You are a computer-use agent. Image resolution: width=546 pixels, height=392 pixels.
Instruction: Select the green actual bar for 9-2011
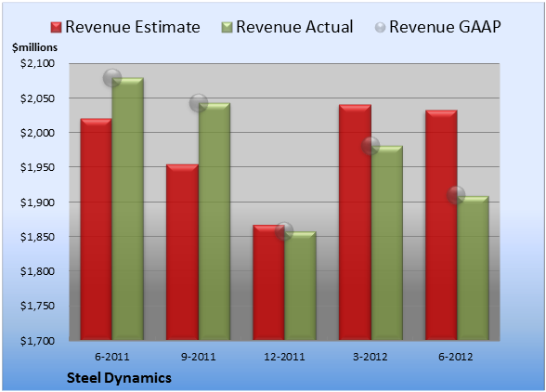click(x=214, y=221)
